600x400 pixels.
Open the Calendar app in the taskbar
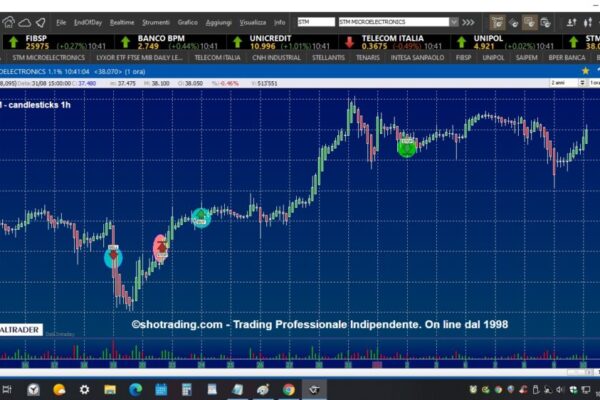161,390
